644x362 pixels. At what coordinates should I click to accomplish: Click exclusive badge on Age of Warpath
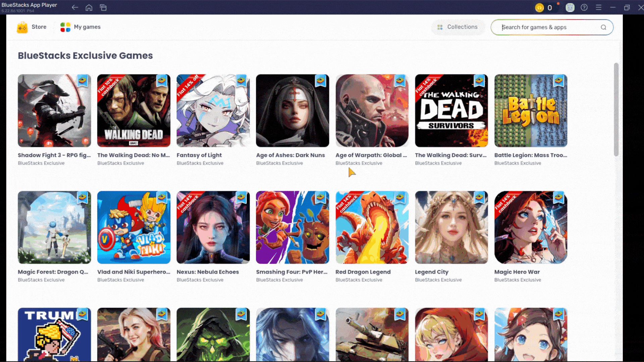[x=400, y=81]
